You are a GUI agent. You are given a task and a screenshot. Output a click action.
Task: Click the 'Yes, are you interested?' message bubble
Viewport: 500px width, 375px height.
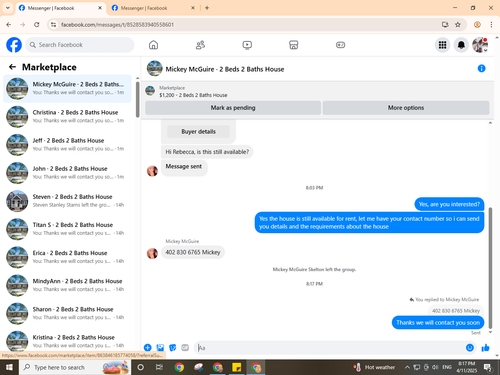coord(449,204)
